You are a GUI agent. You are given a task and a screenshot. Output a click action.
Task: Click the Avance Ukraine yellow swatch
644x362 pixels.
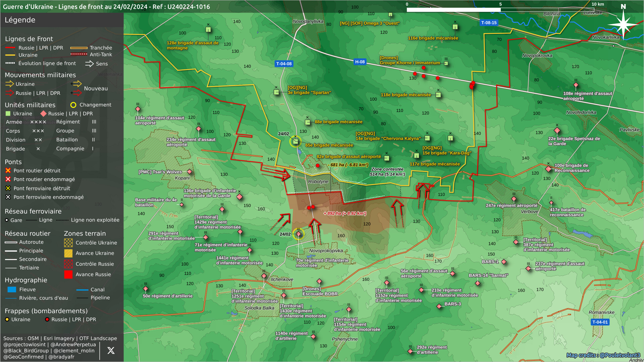pos(68,253)
